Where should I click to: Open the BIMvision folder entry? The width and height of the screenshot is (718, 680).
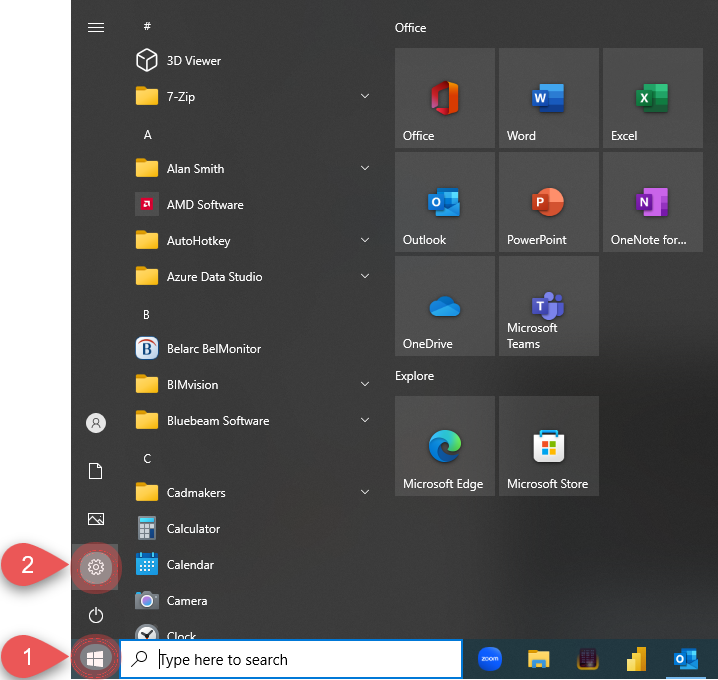[254, 385]
